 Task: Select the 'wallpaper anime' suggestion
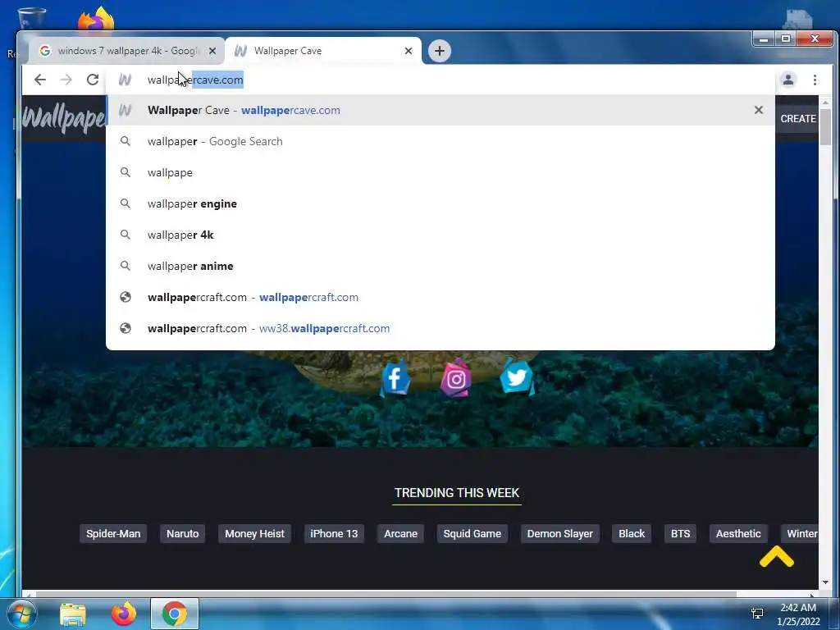(441, 266)
